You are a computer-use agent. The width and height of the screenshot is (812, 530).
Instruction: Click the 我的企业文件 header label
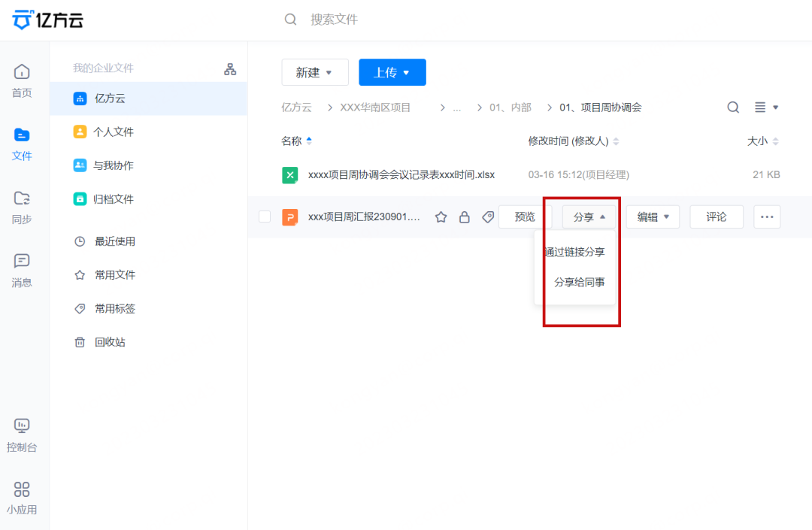(103, 68)
